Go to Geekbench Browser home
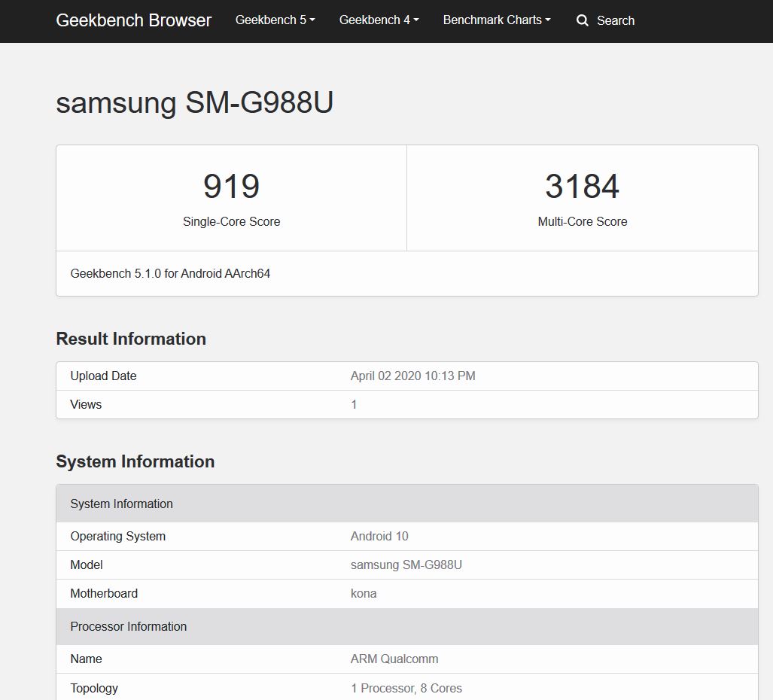 (x=133, y=20)
